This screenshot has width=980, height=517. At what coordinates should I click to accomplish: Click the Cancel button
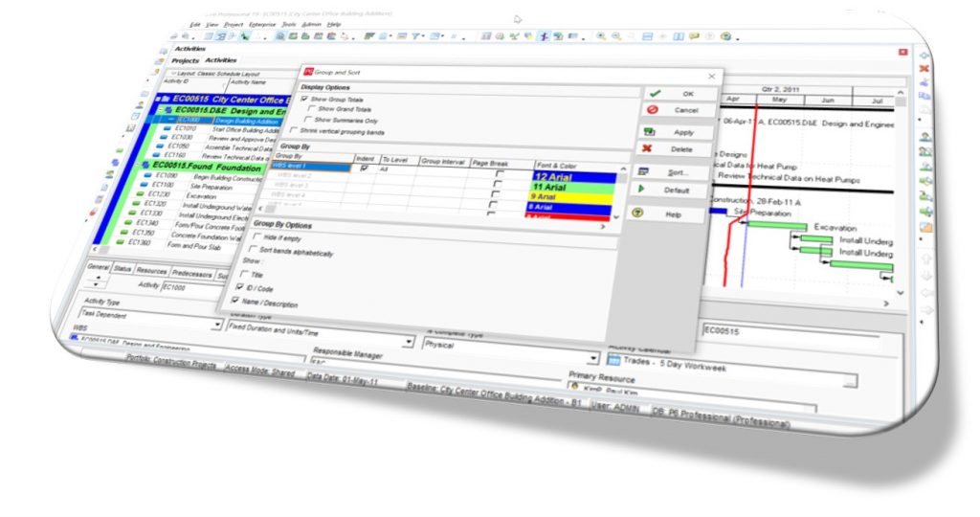point(677,109)
